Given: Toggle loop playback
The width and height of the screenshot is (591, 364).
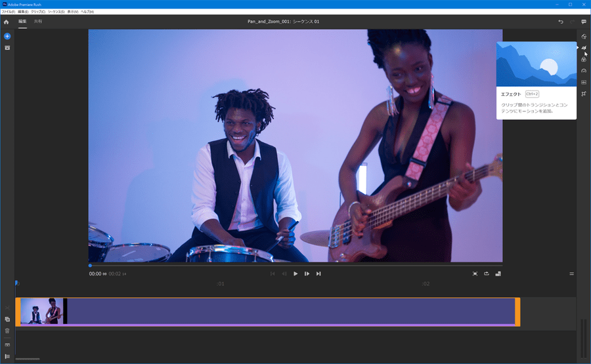Looking at the screenshot, I should pos(487,273).
